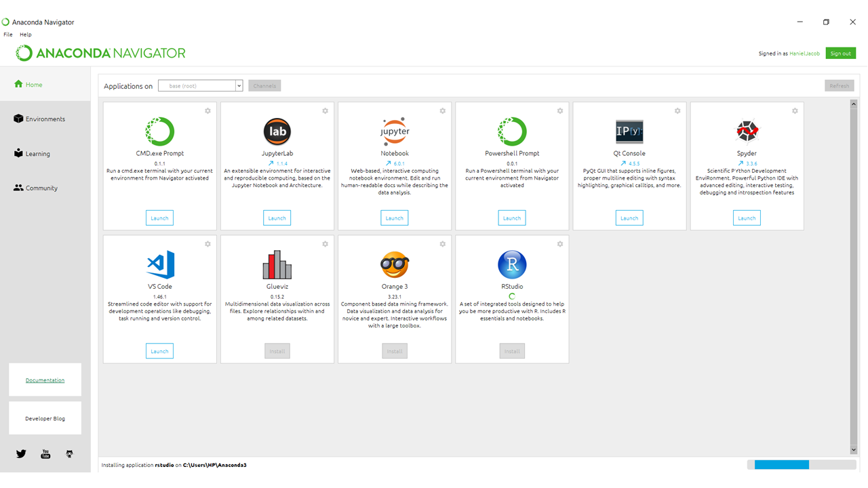This screenshot has width=868, height=488.
Task: Launch Powershell Prompt
Action: coord(512,218)
